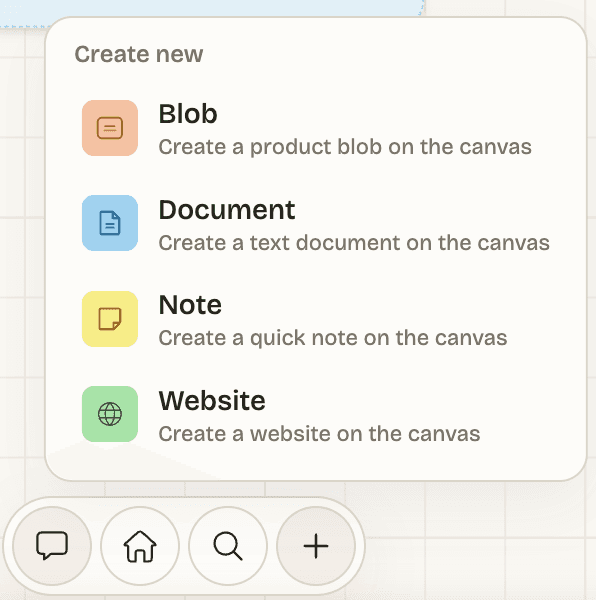596x600 pixels.
Task: Open search with magnifier icon
Action: click(x=228, y=546)
